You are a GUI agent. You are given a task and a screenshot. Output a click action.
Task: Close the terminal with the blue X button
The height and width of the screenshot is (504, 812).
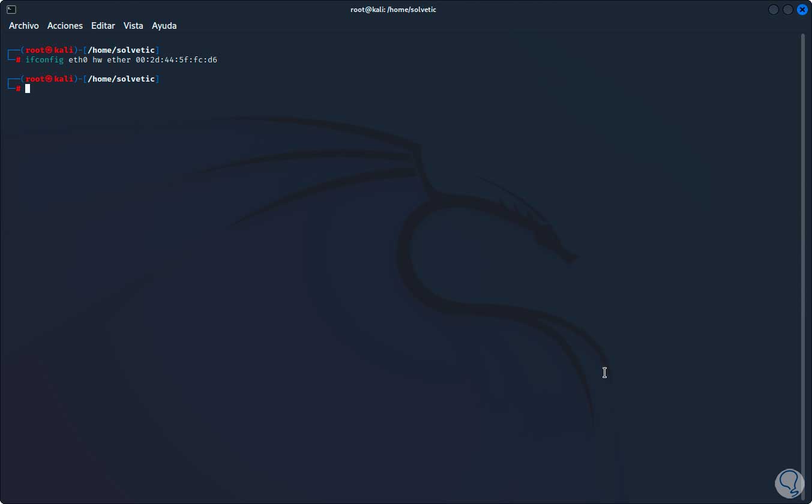[802, 10]
